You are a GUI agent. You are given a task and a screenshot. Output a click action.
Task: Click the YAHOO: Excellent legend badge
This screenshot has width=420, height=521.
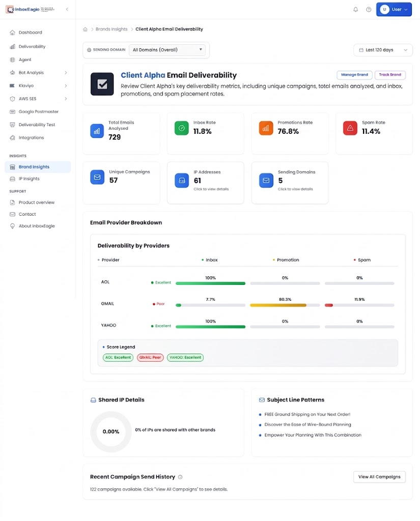(185, 358)
